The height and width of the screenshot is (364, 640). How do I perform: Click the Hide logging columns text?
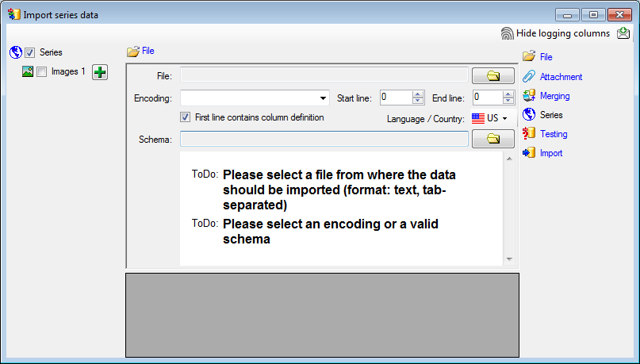[x=563, y=33]
